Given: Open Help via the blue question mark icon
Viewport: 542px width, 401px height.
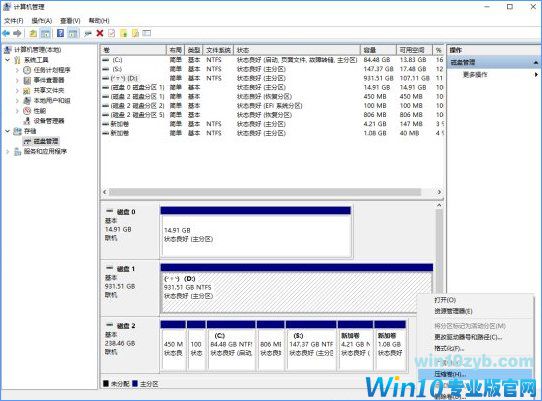Looking at the screenshot, I should point(60,34).
